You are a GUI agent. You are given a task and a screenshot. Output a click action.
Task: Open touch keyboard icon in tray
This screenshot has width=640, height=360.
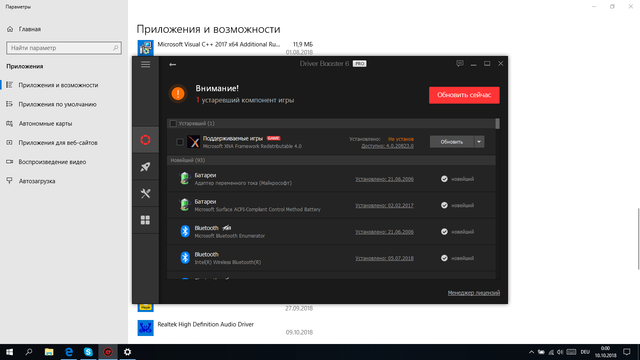(x=571, y=352)
